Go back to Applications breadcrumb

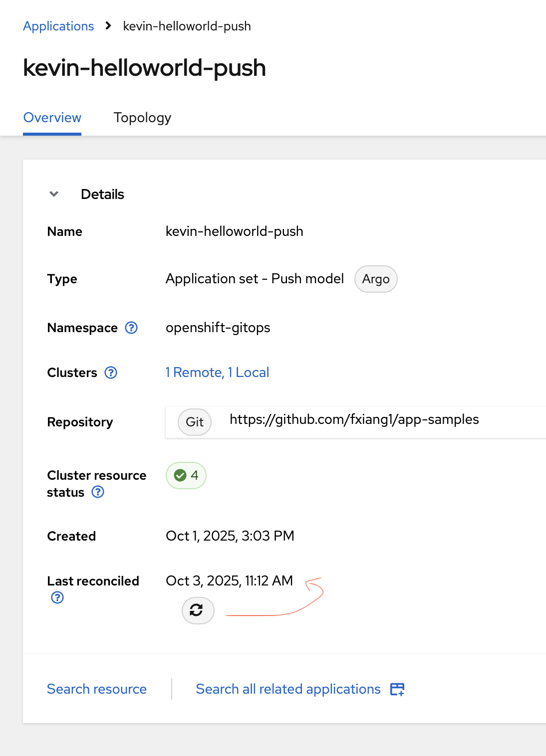coord(58,26)
